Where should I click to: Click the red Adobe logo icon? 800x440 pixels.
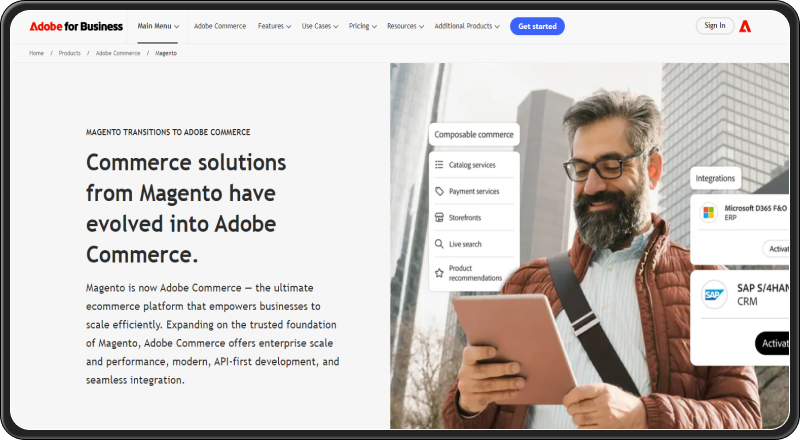click(x=745, y=26)
